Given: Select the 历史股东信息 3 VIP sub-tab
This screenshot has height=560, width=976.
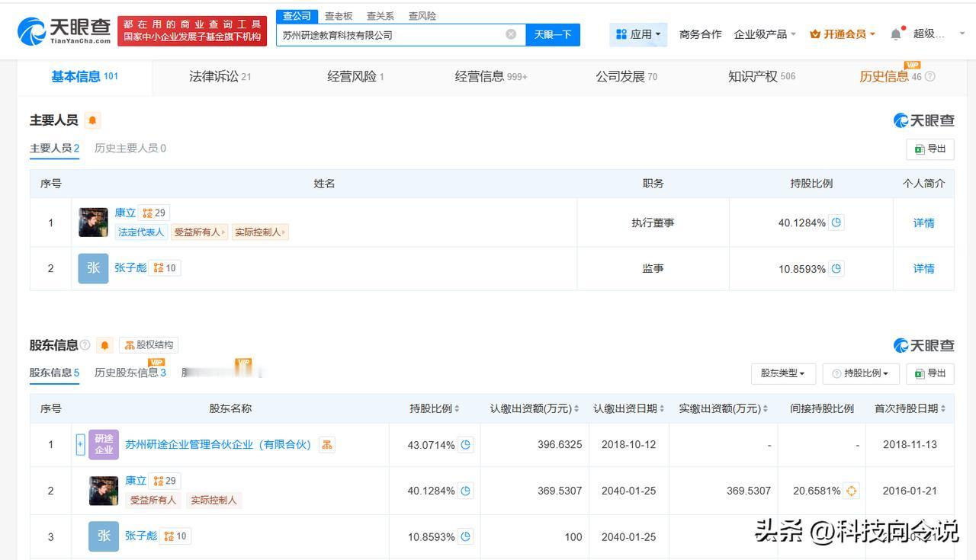Looking at the screenshot, I should 130,372.
